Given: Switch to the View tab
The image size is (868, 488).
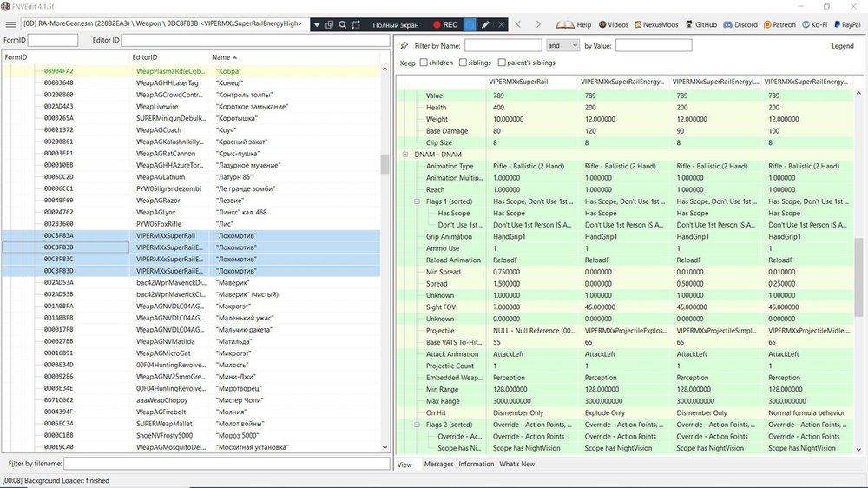Looking at the screenshot, I should coord(404,465).
